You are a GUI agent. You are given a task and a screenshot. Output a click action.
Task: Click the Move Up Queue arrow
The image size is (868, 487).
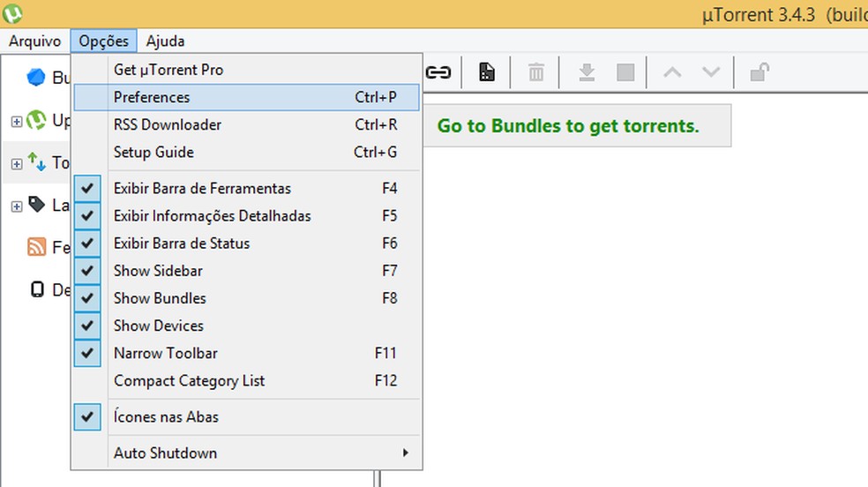coord(672,72)
